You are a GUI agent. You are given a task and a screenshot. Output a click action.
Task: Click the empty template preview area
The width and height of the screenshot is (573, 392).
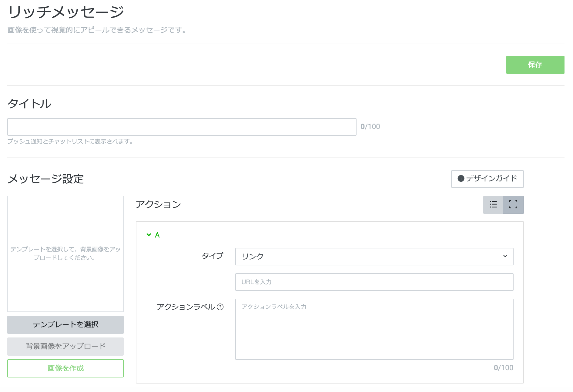click(x=65, y=254)
